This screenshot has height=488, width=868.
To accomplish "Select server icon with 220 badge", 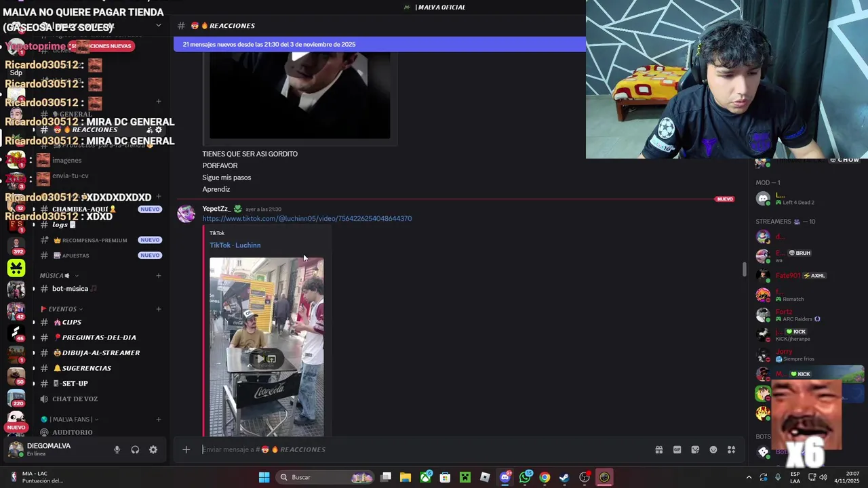I will coord(16,398).
